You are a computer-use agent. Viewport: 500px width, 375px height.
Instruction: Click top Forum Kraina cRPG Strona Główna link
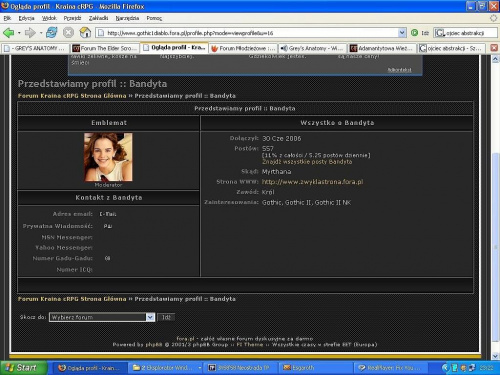coord(72,96)
